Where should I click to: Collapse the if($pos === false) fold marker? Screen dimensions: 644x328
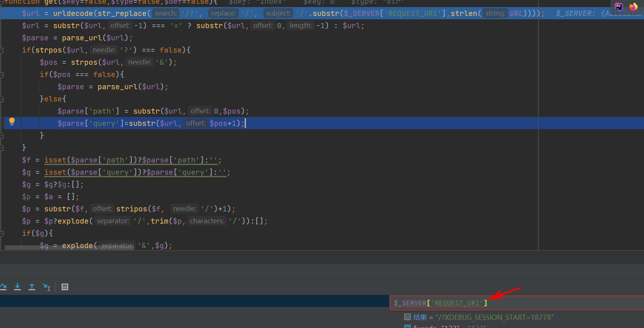[2, 74]
